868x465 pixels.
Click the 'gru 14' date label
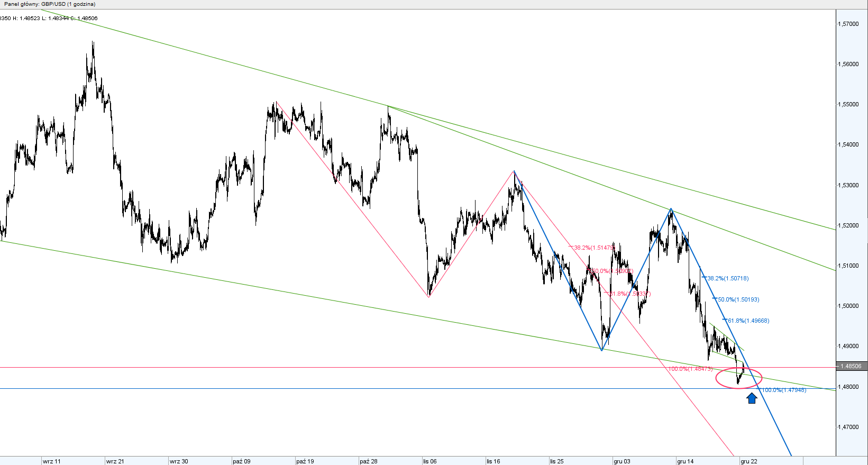tap(686, 461)
